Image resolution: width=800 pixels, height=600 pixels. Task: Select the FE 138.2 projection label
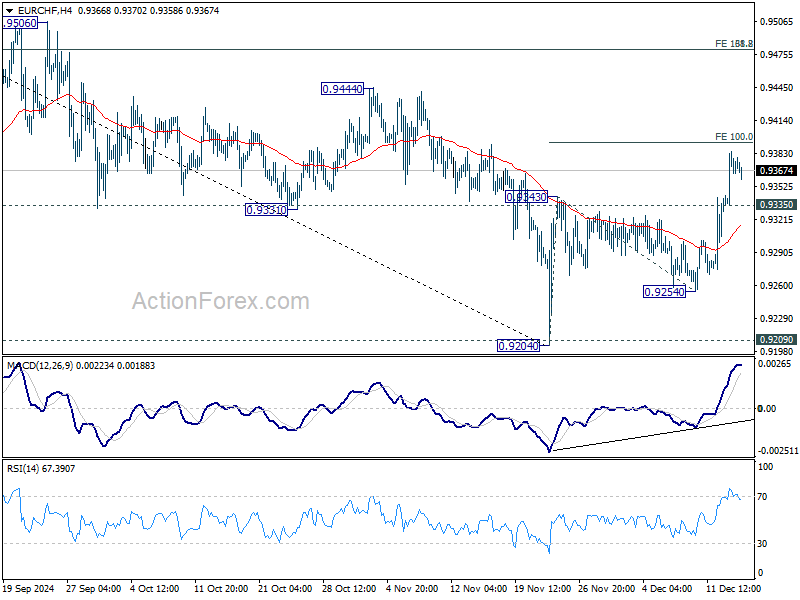click(x=734, y=44)
